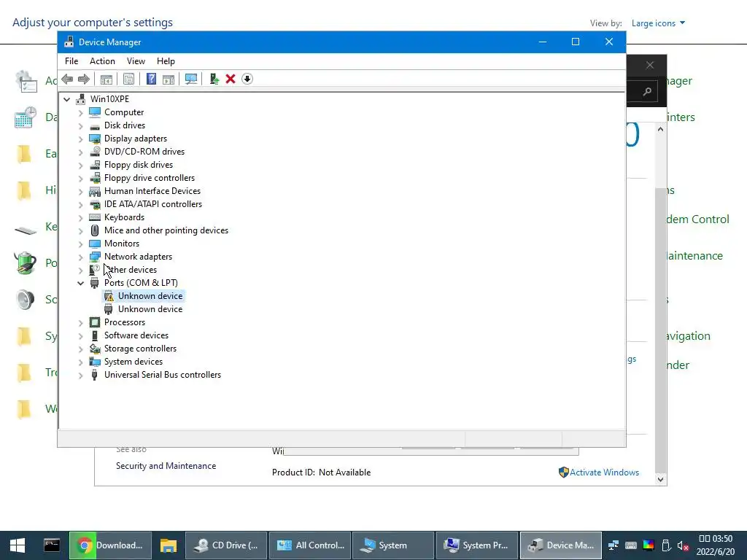The image size is (747, 560).
Task: Click the Forward arrow in Device Manager toolbar
Action: click(x=84, y=79)
